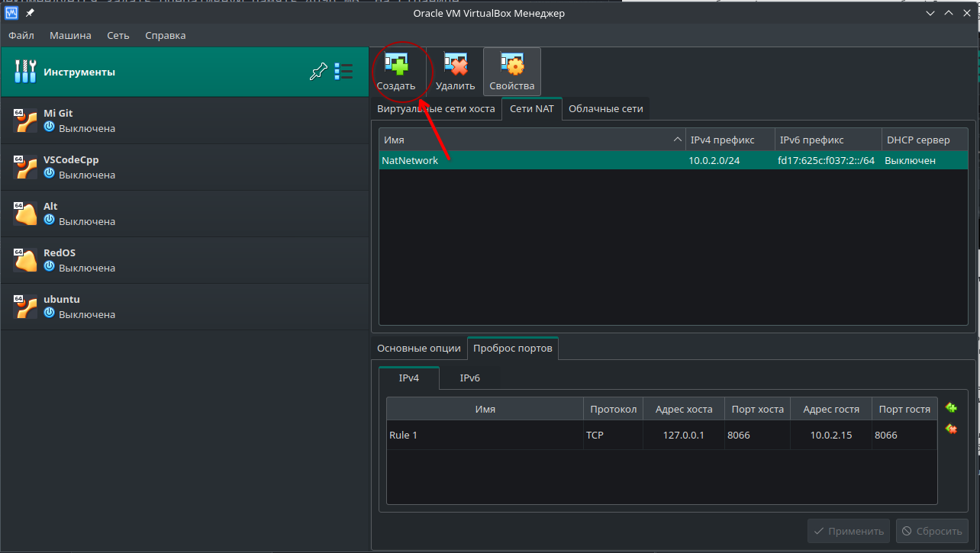Click the green plus icon to add port forwarding rule
980x553 pixels.
tap(951, 407)
